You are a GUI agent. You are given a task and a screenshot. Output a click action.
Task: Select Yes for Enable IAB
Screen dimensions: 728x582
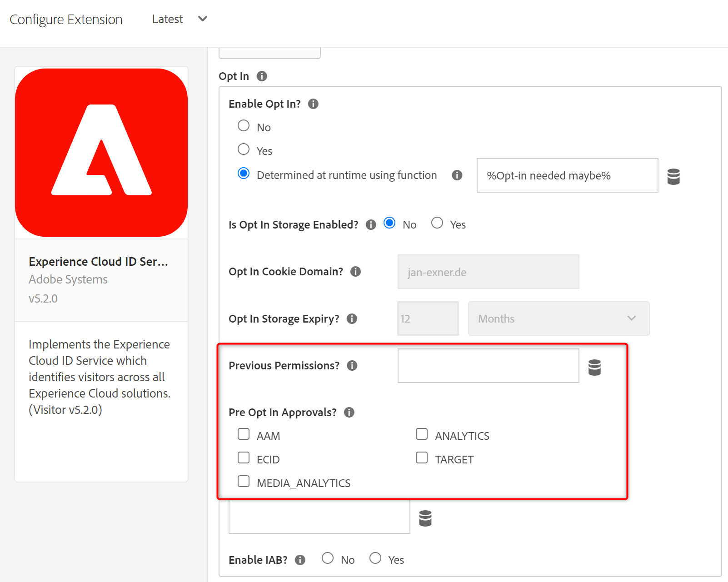(375, 558)
